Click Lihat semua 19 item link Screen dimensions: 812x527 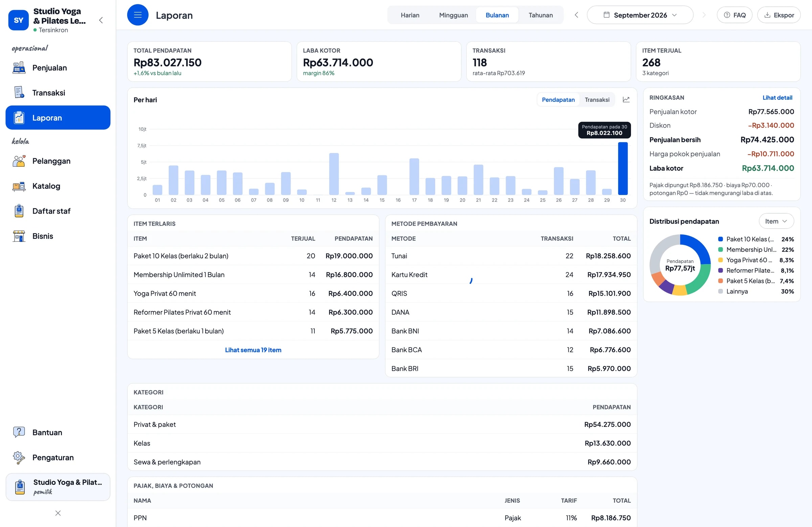pyautogui.click(x=253, y=350)
